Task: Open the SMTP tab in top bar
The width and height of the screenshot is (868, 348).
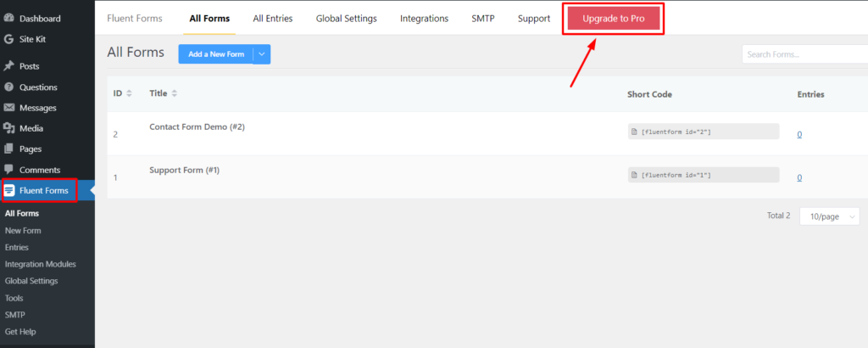Action: pyautogui.click(x=483, y=19)
